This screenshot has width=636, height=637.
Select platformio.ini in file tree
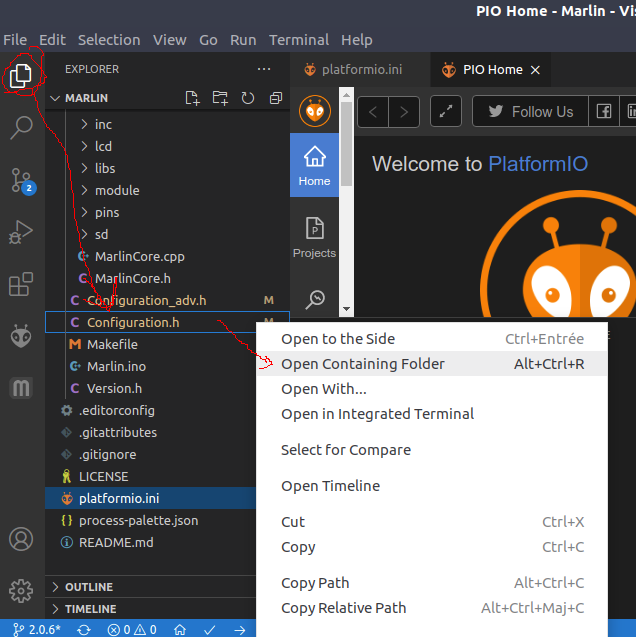(x=150, y=498)
